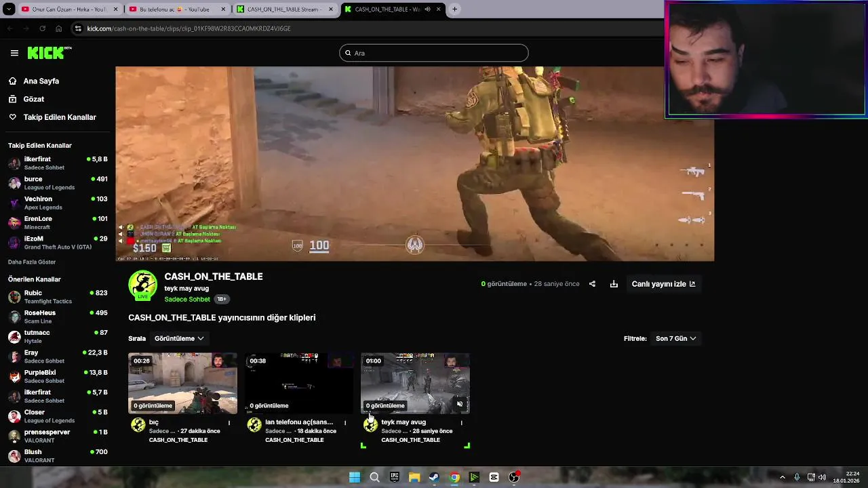Click the site info icon in address bar
Viewport: 868px width, 488px height.
point(79,28)
